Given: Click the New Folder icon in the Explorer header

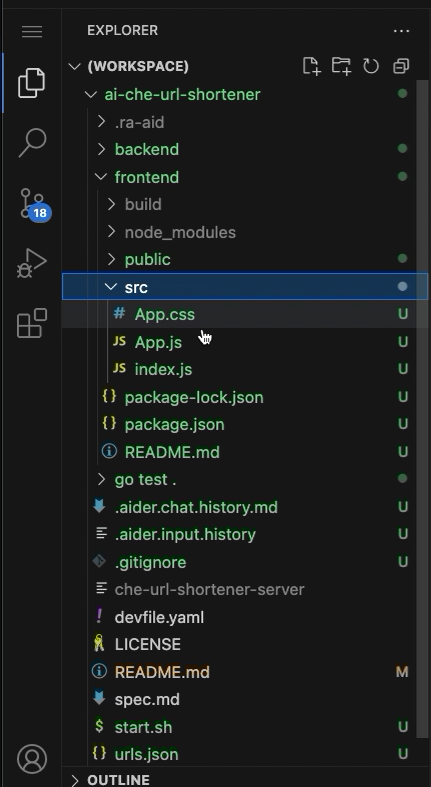Looking at the screenshot, I should 341,66.
